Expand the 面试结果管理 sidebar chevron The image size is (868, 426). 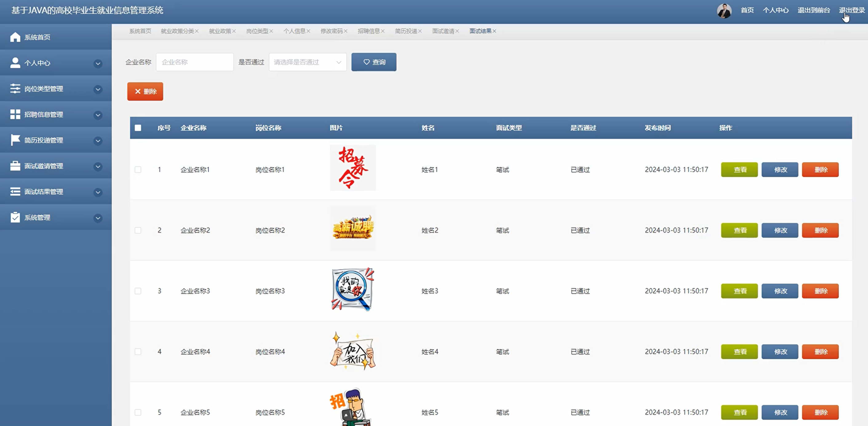click(x=98, y=192)
